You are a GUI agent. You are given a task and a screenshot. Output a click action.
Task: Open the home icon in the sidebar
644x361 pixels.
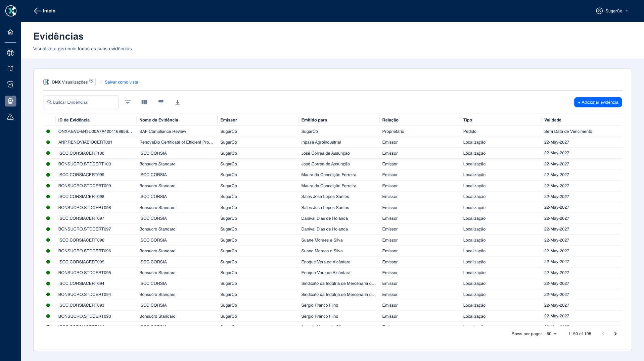[10, 32]
